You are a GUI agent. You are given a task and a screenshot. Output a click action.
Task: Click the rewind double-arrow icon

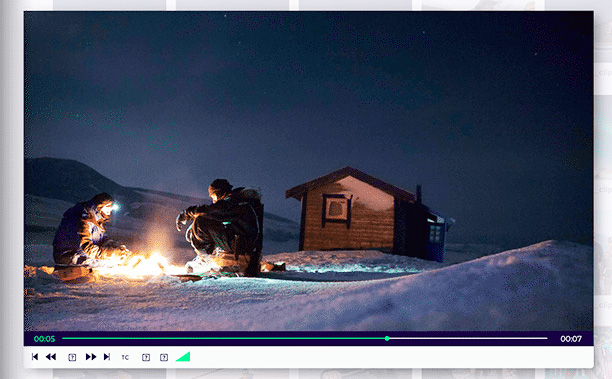pos(51,357)
